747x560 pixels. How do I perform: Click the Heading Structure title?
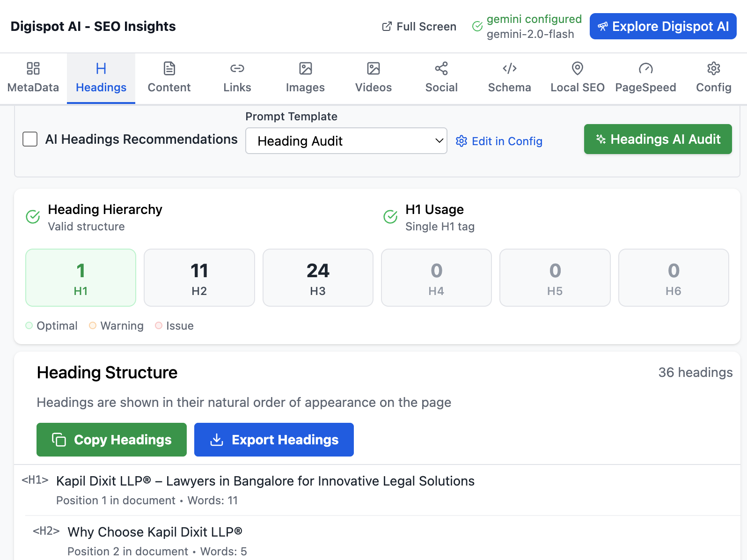(107, 373)
